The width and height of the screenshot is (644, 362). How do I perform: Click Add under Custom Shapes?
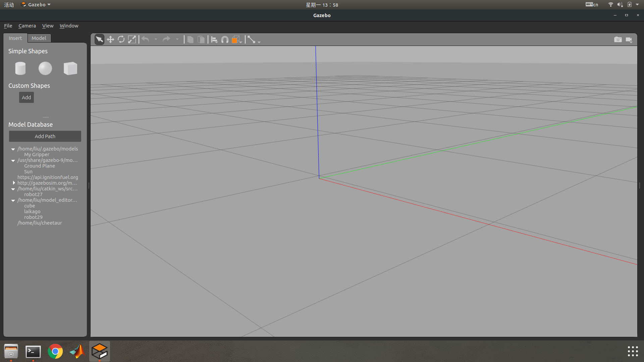(x=26, y=98)
